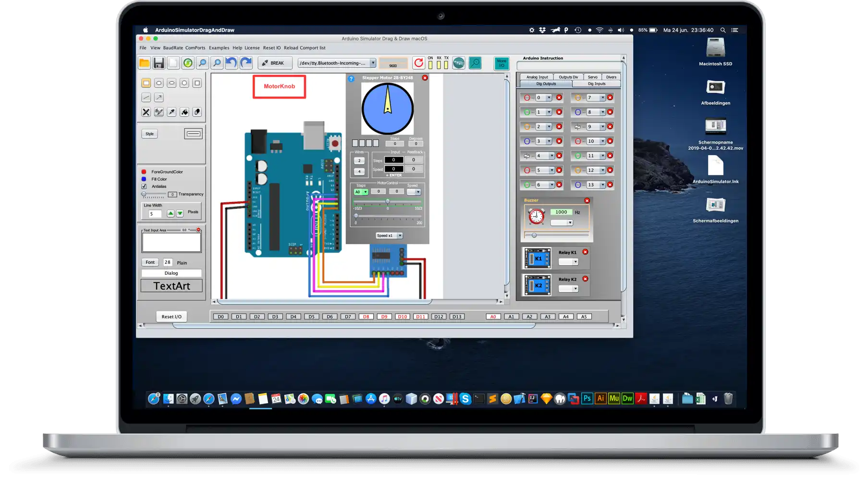Toggle the D8 digital pin indicator

point(366,317)
